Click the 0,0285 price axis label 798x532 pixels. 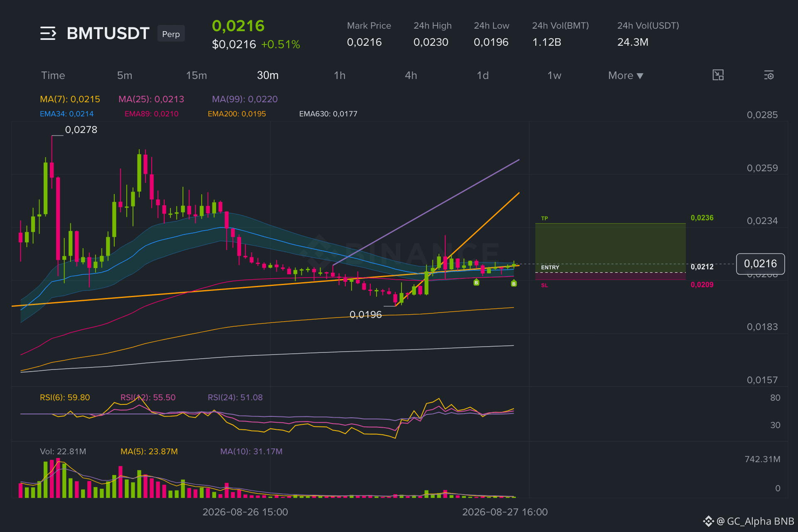pos(762,115)
